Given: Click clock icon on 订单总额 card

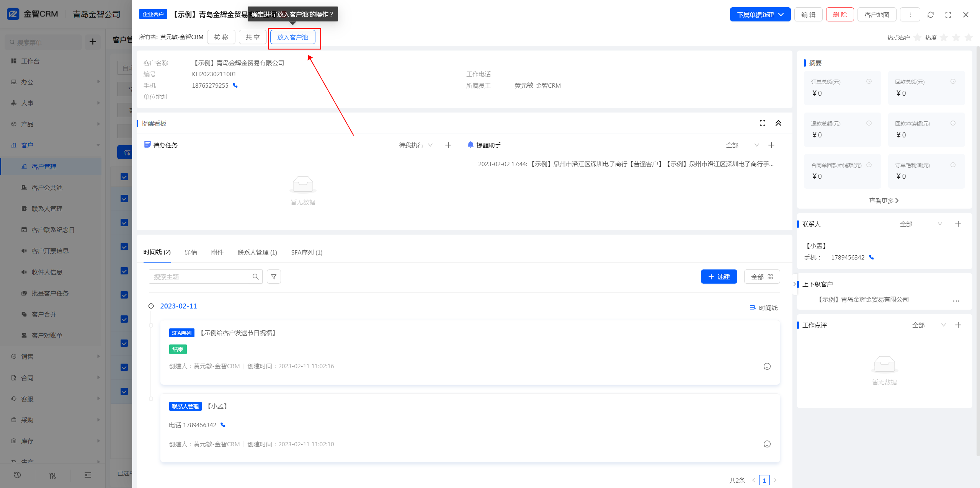Looking at the screenshot, I should pyautogui.click(x=869, y=82).
